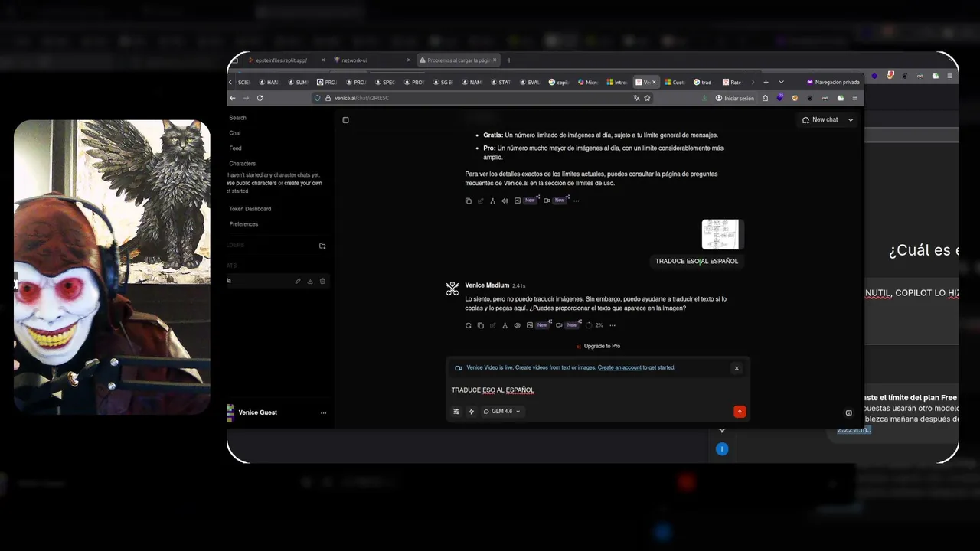Image resolution: width=980 pixels, height=551 pixels.
Task: Rename the current chat with pencil icon
Action: 298,281
